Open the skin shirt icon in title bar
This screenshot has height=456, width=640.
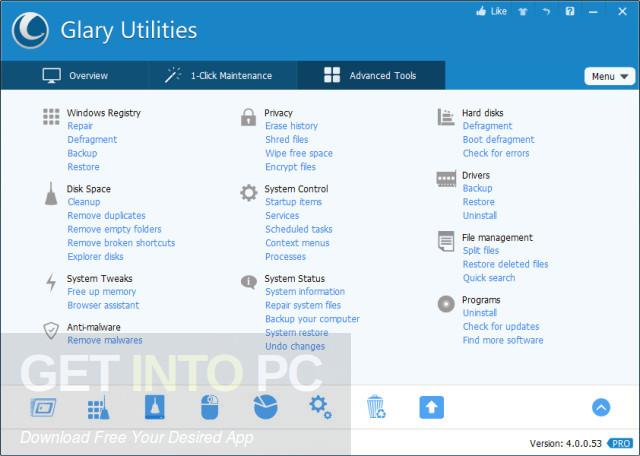(523, 12)
